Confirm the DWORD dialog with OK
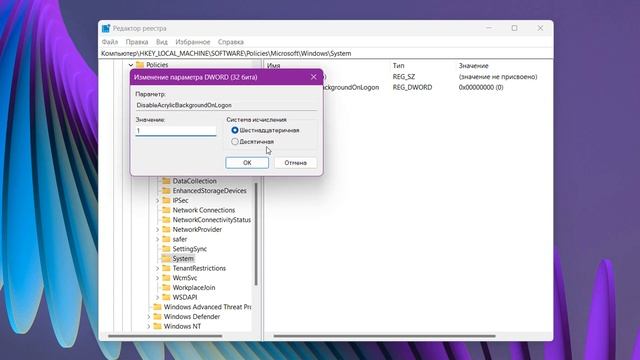Image resolution: width=640 pixels, height=360 pixels. [x=247, y=162]
